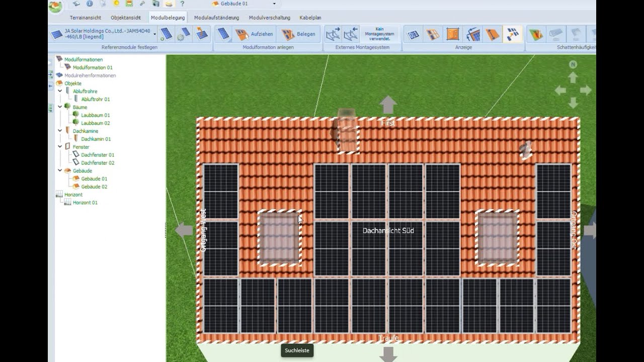Select Dachfenster 01 in the tree

click(98, 155)
